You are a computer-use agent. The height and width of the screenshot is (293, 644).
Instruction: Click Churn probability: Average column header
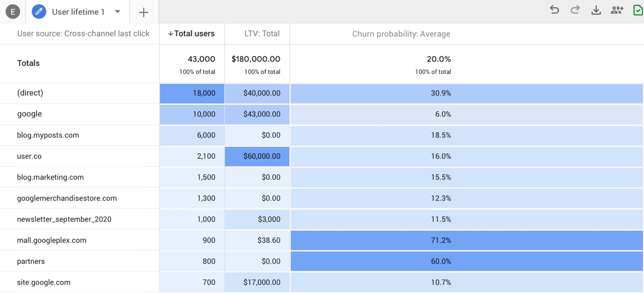[401, 34]
